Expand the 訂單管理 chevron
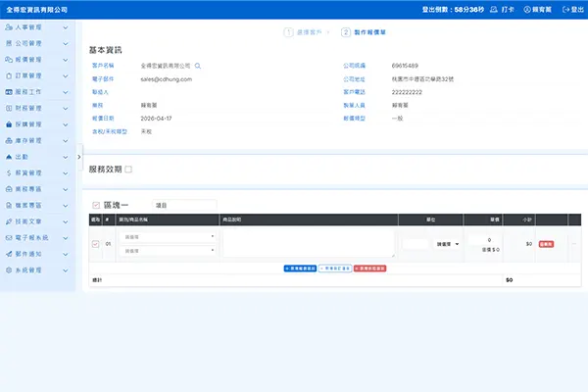Screen dimensions: 588x392 coord(66,76)
